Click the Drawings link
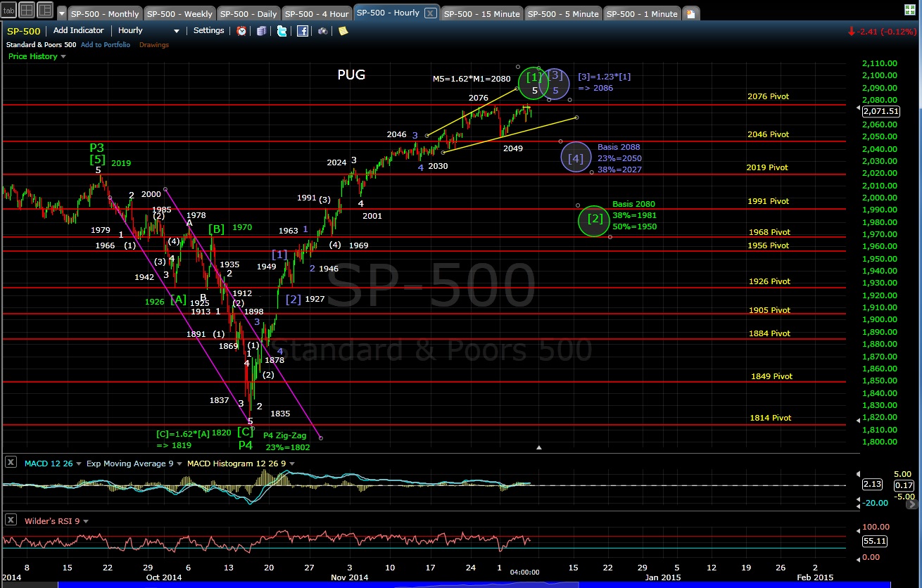Screen dimensions: 922x588 pyautogui.click(x=154, y=44)
